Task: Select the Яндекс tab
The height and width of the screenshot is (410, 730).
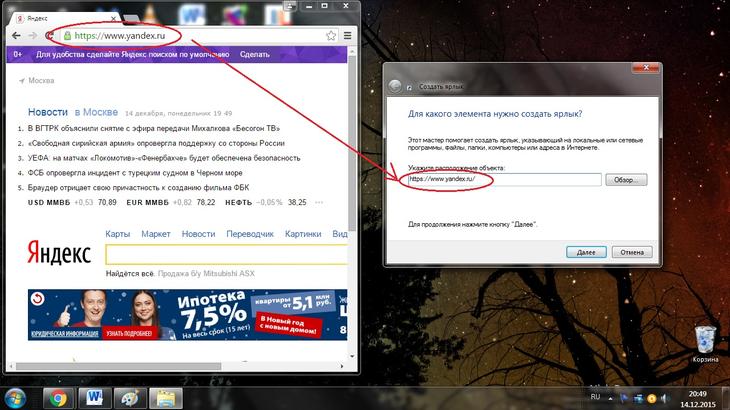Action: [65, 19]
